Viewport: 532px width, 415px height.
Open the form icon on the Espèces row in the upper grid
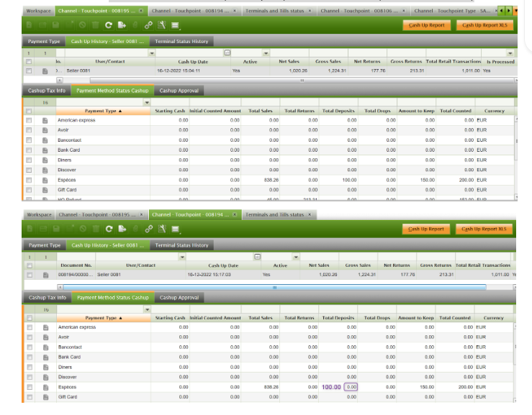tap(45, 180)
